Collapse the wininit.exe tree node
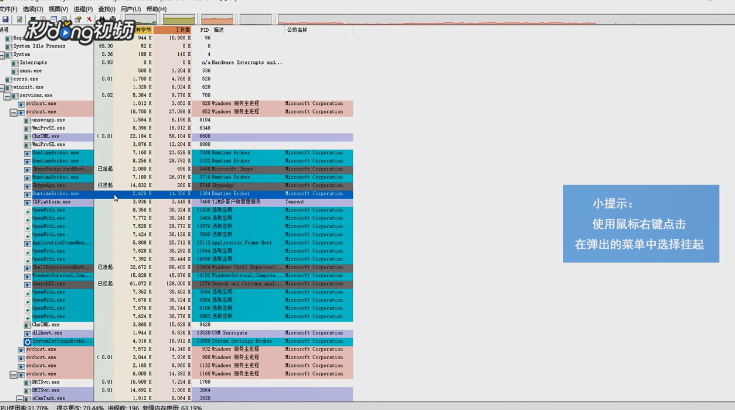The image size is (735, 410). tap(2, 88)
